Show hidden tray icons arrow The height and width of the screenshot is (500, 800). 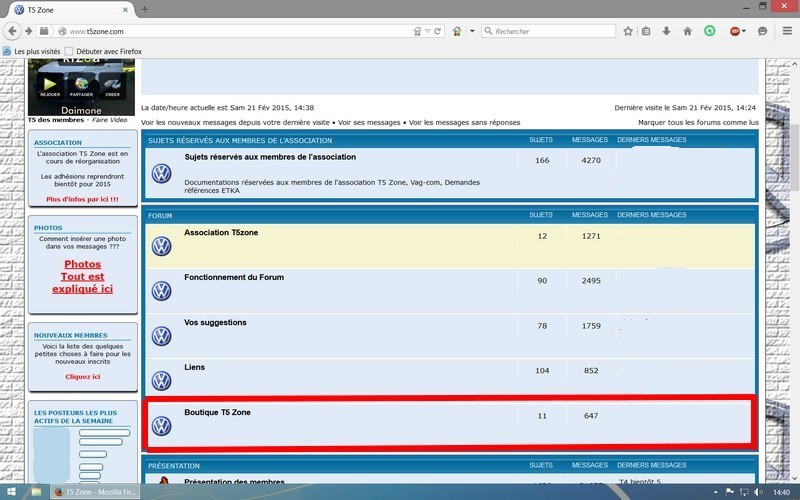click(715, 492)
